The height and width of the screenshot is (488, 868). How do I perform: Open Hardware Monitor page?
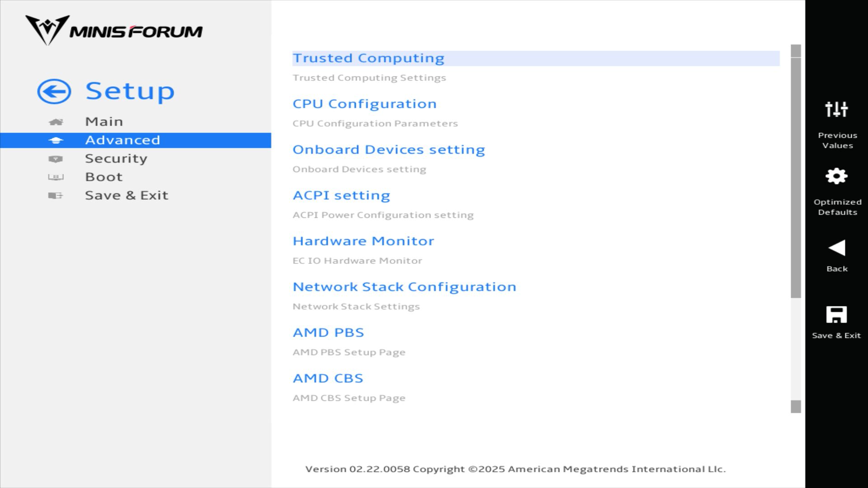click(x=363, y=241)
